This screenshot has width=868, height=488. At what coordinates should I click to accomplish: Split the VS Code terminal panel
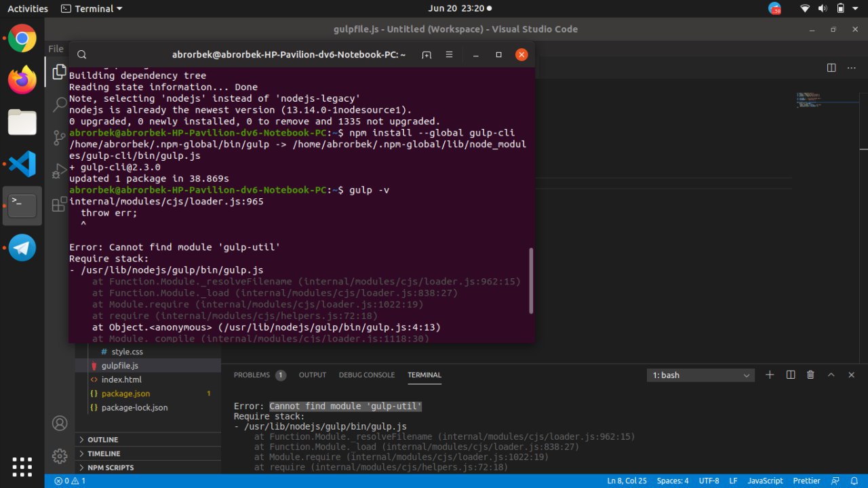[790, 375]
